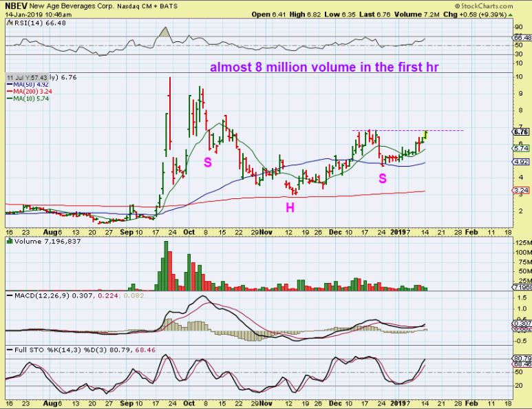
Task: Click the red 0.224 MACD signal value
Action: pos(108,295)
